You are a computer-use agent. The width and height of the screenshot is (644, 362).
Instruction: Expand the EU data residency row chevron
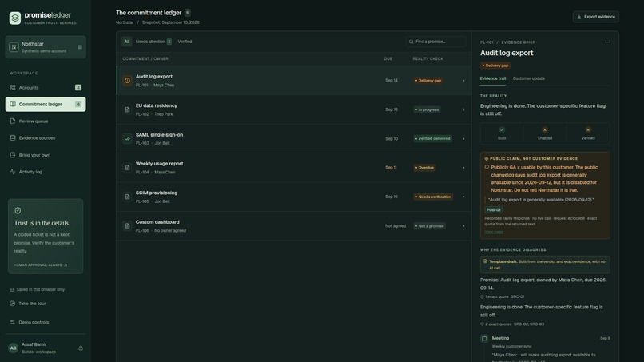463,109
